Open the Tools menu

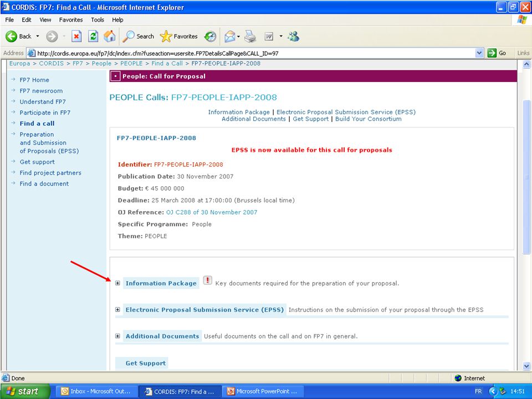tap(98, 20)
